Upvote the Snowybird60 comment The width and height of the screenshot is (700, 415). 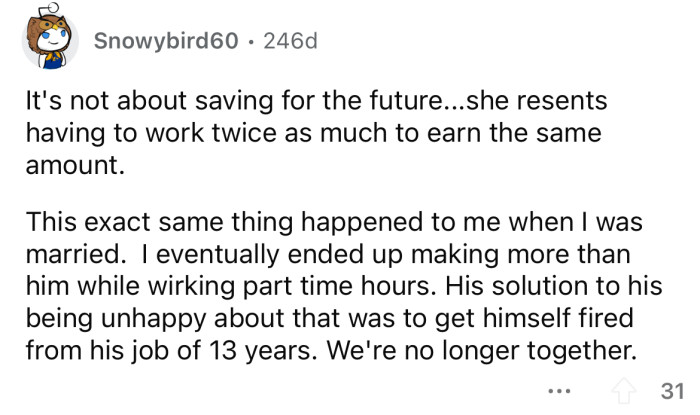pos(627,391)
